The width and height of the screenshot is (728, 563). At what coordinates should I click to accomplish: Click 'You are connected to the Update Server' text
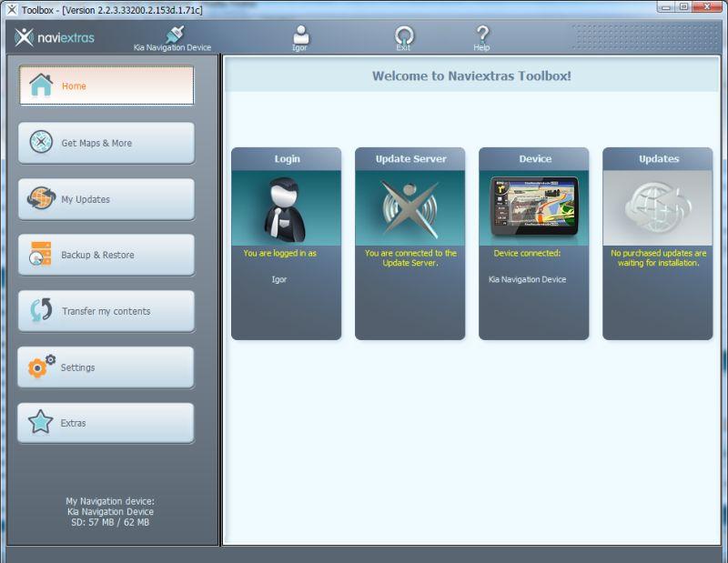click(410, 258)
